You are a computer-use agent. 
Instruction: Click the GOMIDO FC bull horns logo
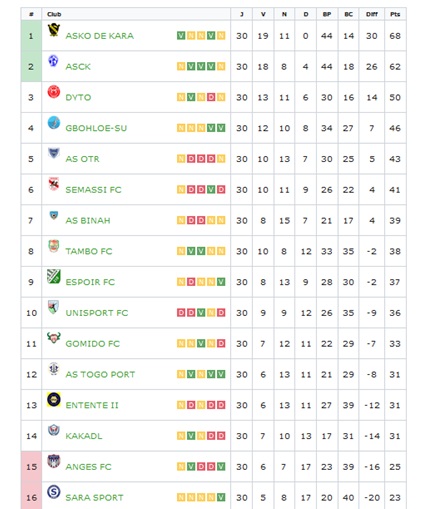tap(53, 338)
